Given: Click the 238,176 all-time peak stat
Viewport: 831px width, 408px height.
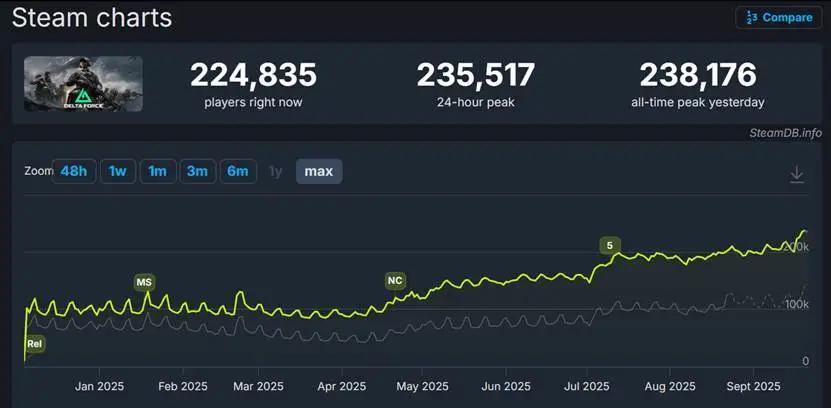Looking at the screenshot, I should 699,75.
